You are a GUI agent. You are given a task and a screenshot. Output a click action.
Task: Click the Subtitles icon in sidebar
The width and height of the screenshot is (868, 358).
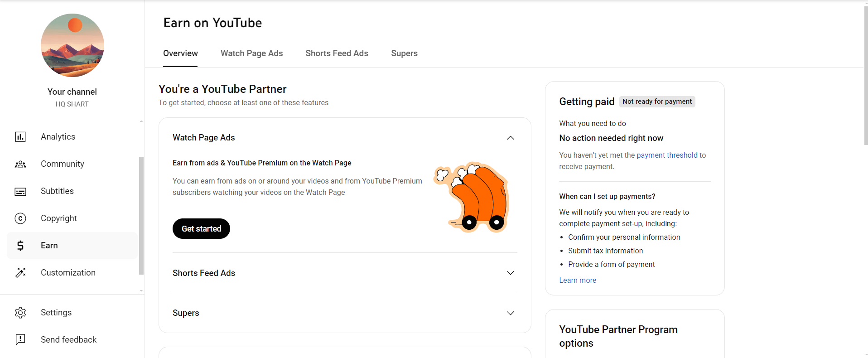pos(20,191)
